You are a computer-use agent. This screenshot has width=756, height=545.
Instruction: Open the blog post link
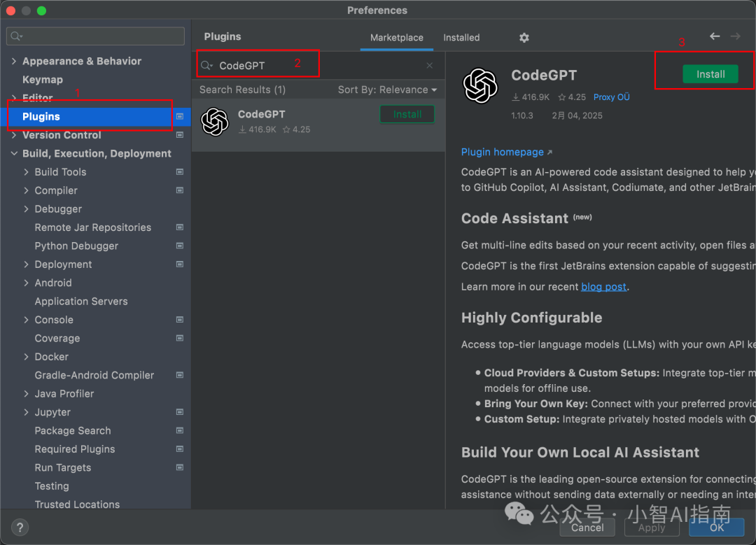click(603, 287)
